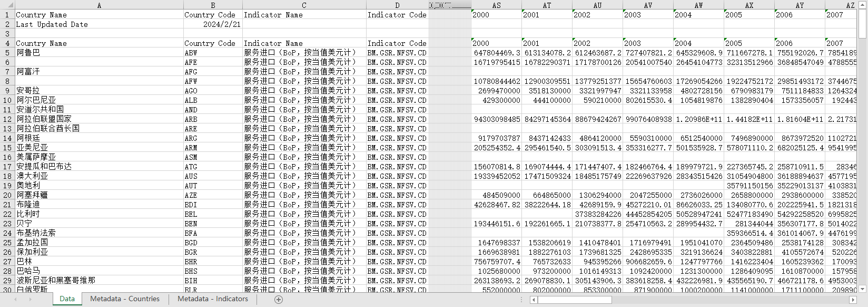Click value '8673972520' in column AY
This screenshot has width=868, height=307.
800,138
